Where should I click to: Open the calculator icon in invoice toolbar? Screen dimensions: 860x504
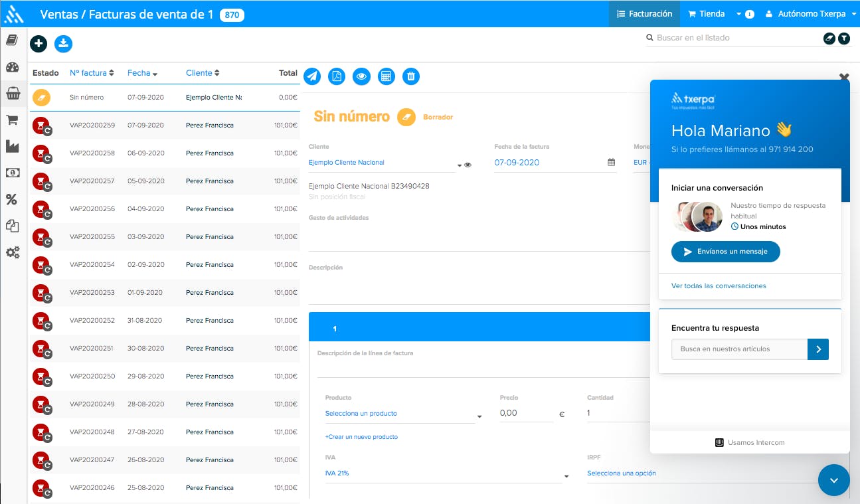tap(386, 76)
